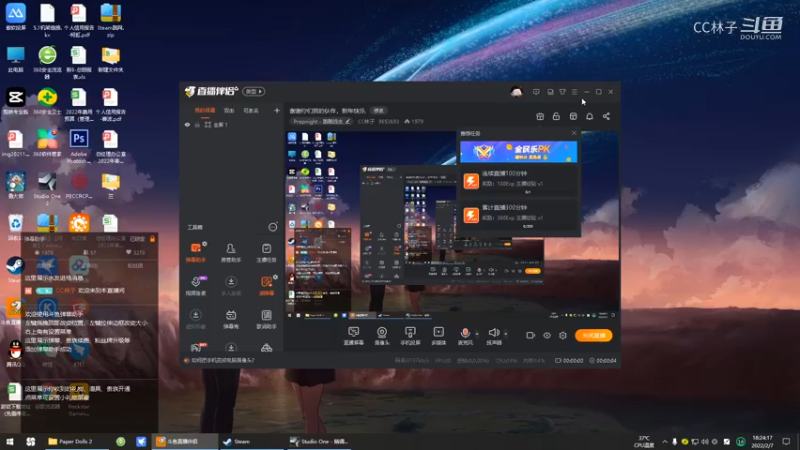Image resolution: width=800 pixels, height=450 pixels.
Task: Expand speaker options arrow beside 扬声器
Action: 506,334
